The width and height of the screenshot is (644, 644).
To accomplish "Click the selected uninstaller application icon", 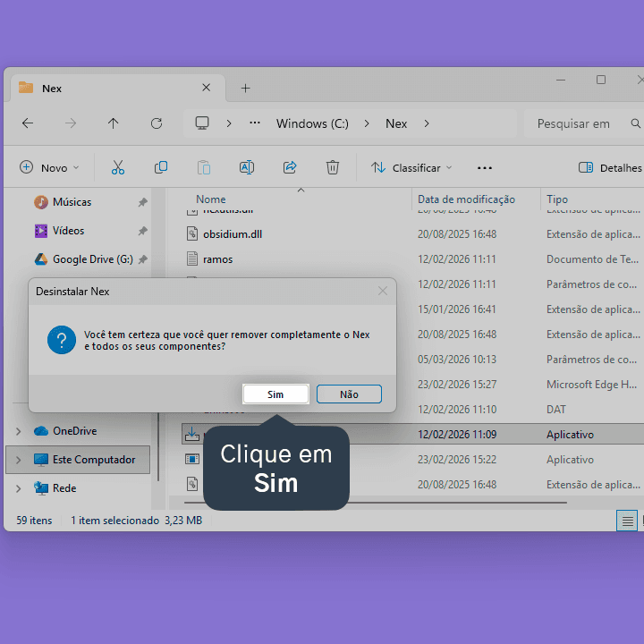I will 191,434.
